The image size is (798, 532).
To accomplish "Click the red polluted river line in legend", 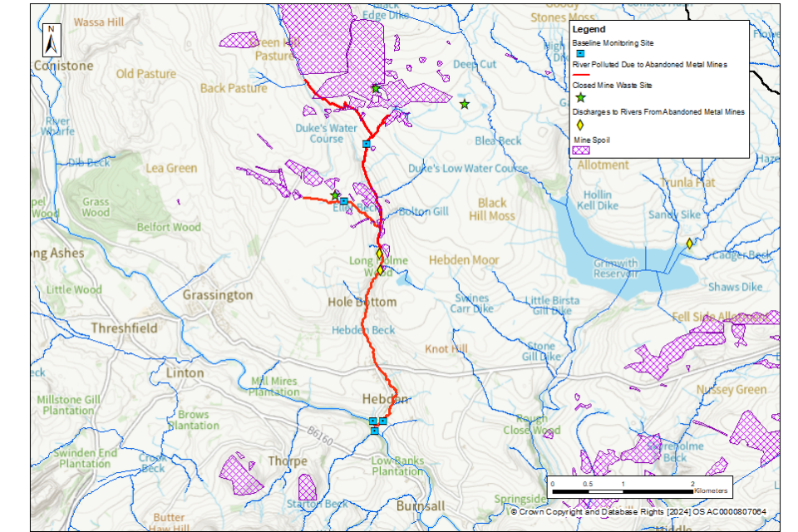I will click(581, 76).
